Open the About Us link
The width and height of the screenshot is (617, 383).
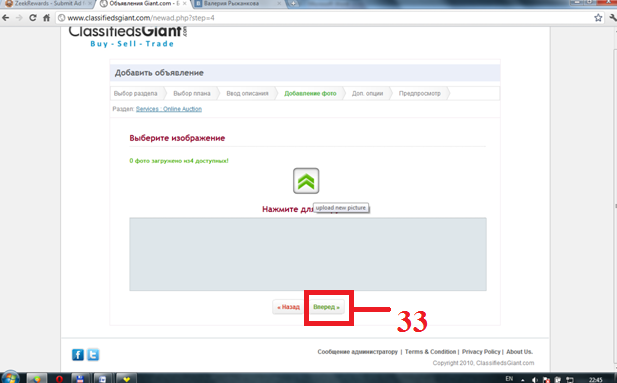point(519,352)
